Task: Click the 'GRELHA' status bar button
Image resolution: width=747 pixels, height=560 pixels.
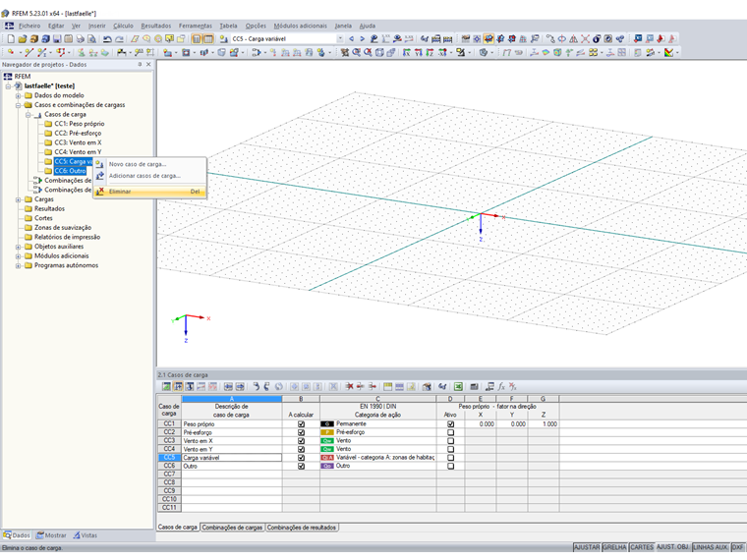Action: point(614,547)
